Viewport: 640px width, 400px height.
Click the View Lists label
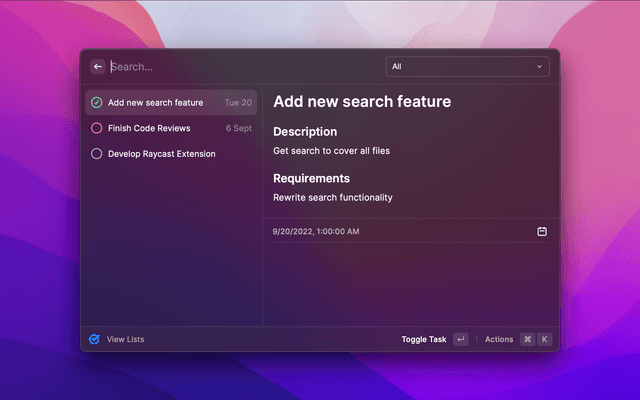[x=125, y=339]
